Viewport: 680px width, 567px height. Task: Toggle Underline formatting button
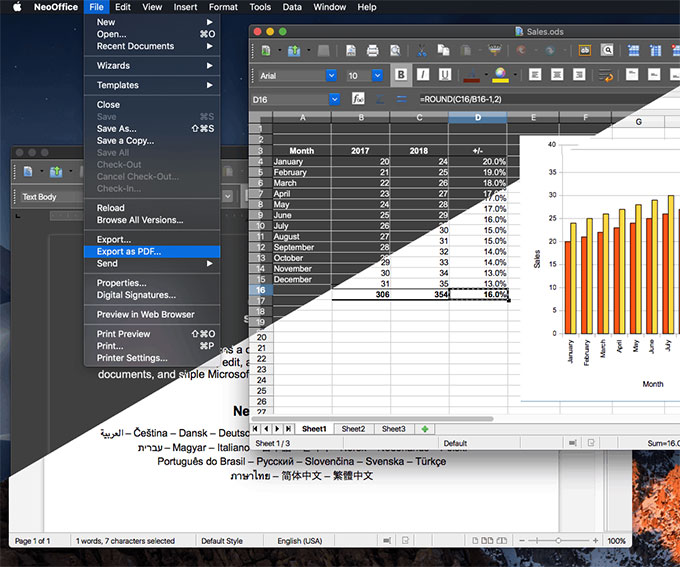click(443, 75)
